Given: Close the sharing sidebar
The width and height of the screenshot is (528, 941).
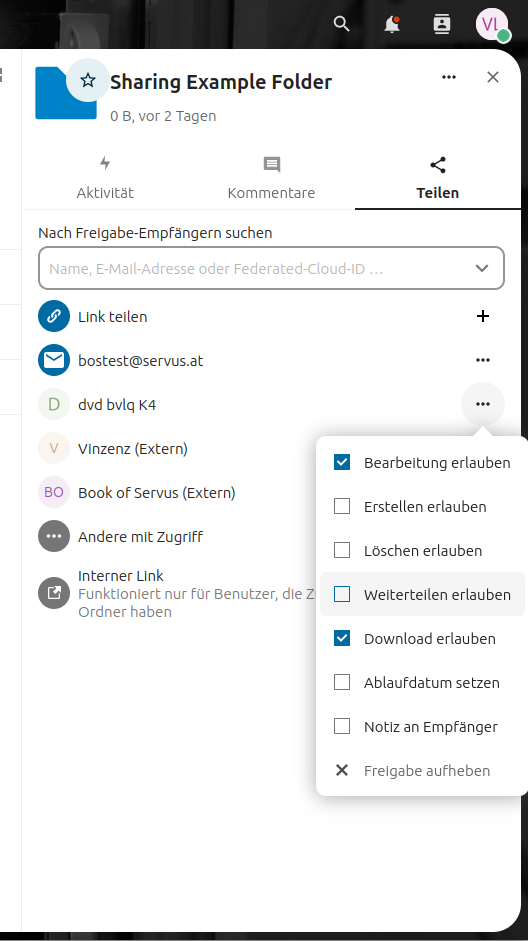Looking at the screenshot, I should [x=493, y=77].
